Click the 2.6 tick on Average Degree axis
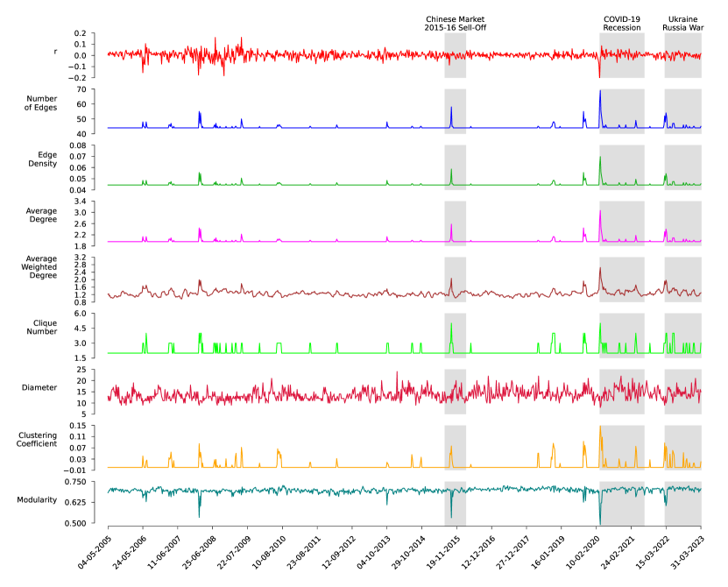This screenshot has height=587, width=728. click(x=81, y=223)
